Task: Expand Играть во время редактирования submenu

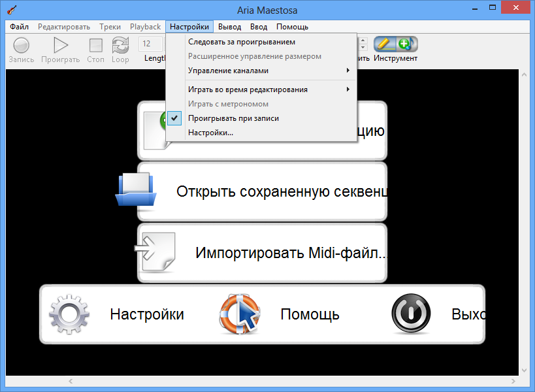Action: (261, 90)
